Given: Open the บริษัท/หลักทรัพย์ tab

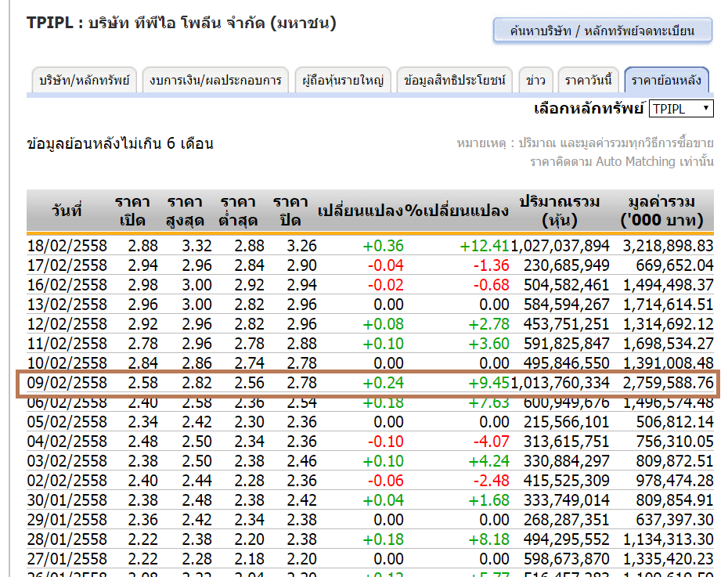Looking at the screenshot, I should click(85, 80).
